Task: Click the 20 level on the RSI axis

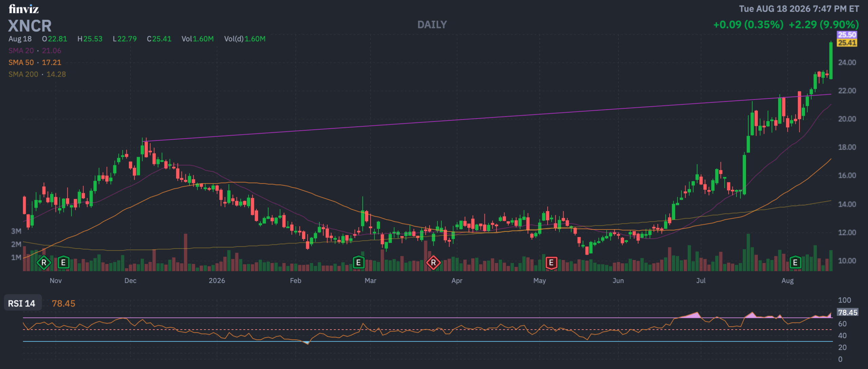Action: point(842,347)
